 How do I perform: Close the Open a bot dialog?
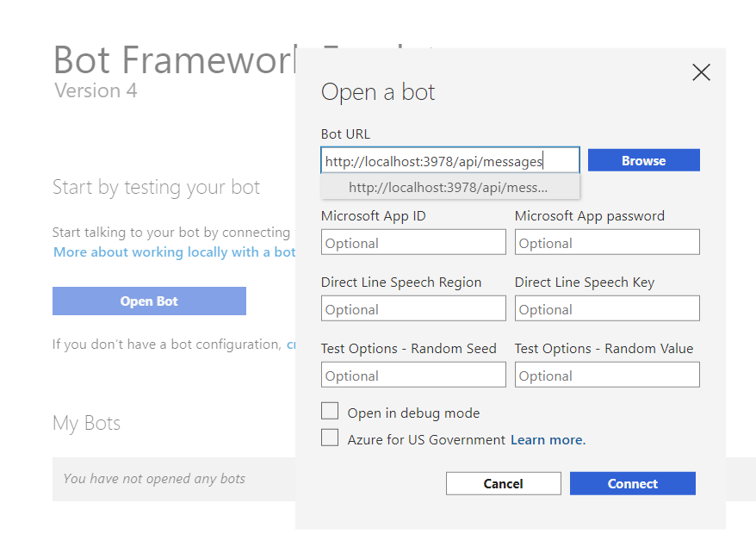[x=701, y=73]
